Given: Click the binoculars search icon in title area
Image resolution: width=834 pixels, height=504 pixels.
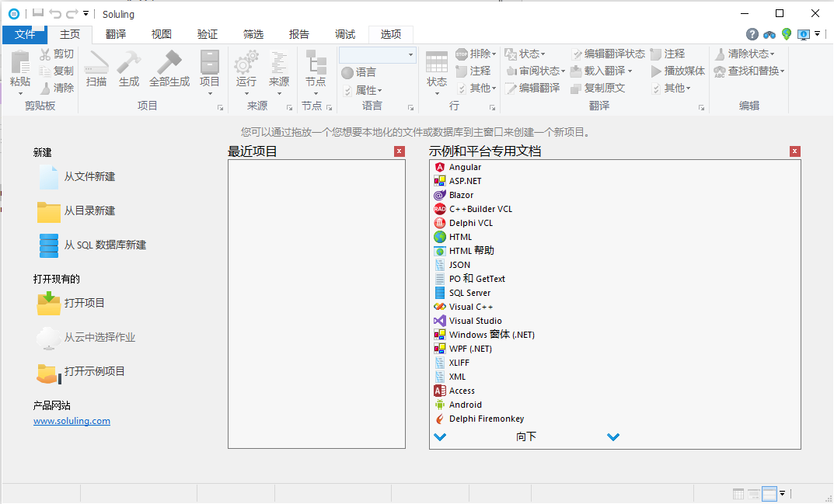Looking at the screenshot, I should (x=769, y=34).
